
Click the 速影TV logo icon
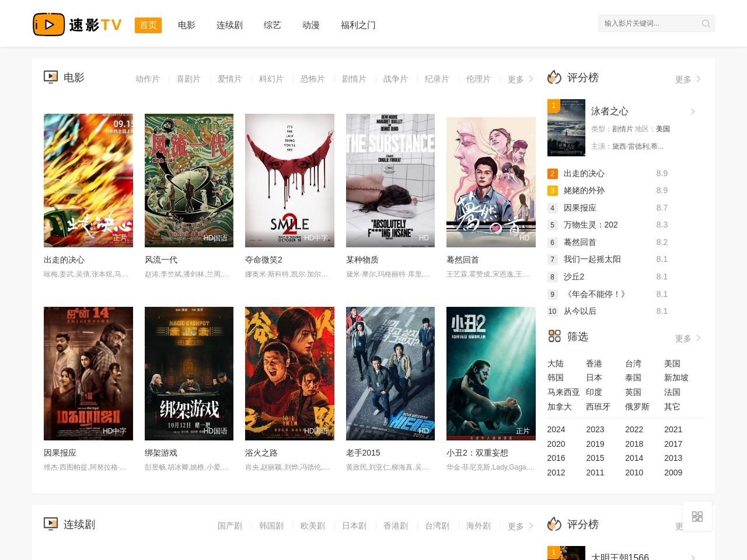[x=48, y=24]
